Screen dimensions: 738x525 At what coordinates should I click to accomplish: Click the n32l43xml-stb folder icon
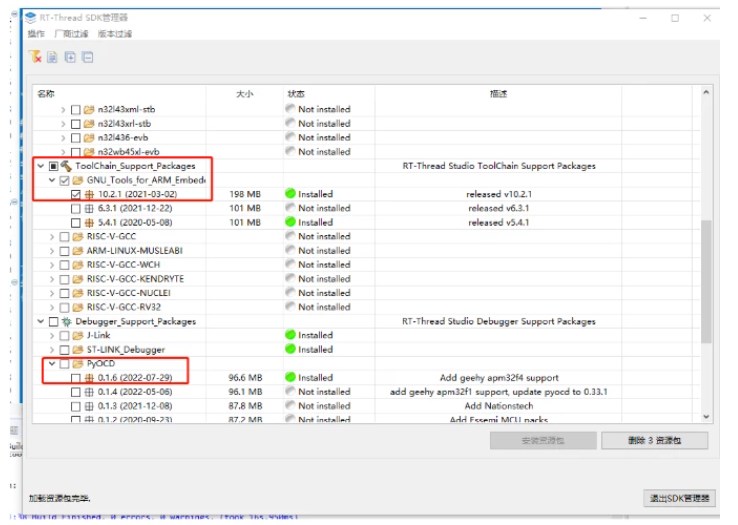(x=89, y=109)
